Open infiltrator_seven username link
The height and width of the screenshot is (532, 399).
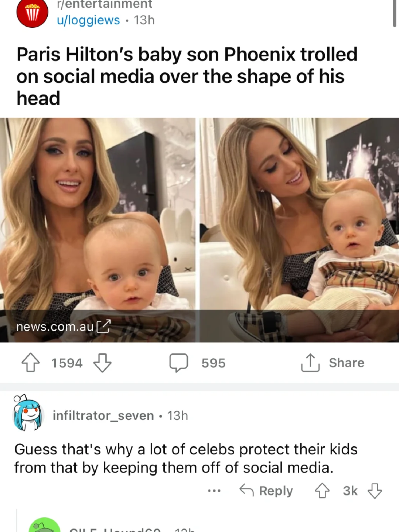(103, 416)
